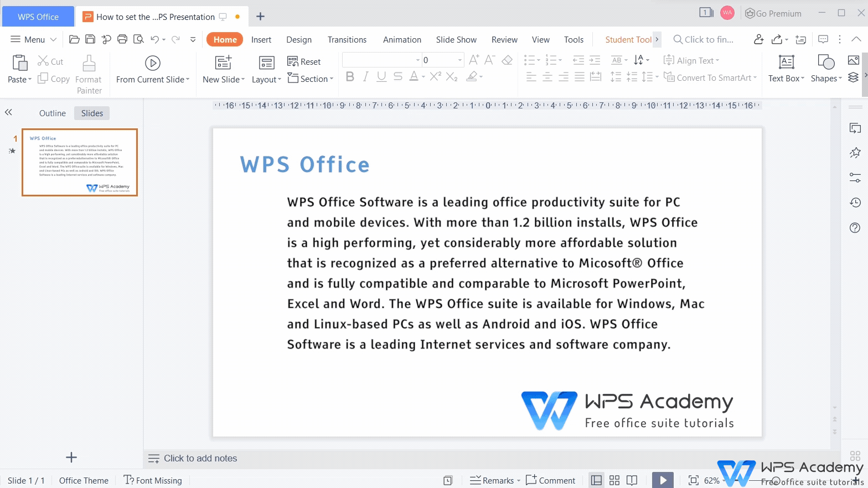Open Remarks in the status bar
This screenshot has width=868, height=488.
point(494,480)
